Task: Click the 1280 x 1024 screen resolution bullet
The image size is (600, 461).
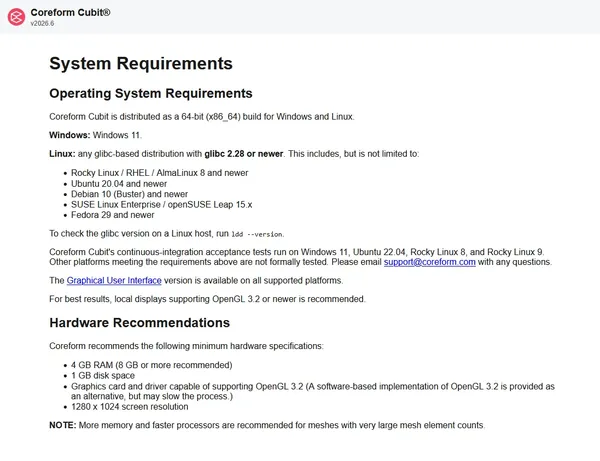Action: point(130,407)
